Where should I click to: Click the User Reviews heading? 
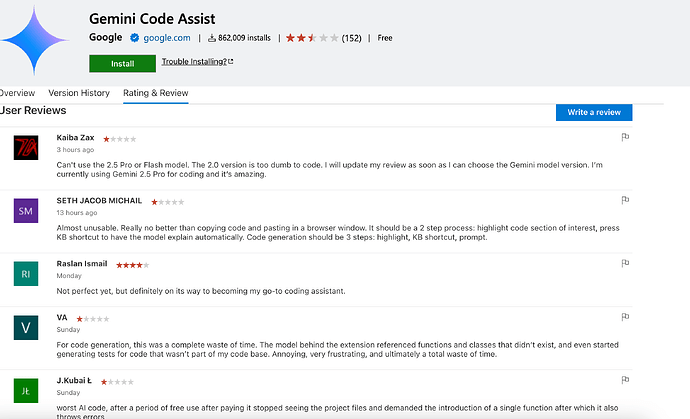33,110
